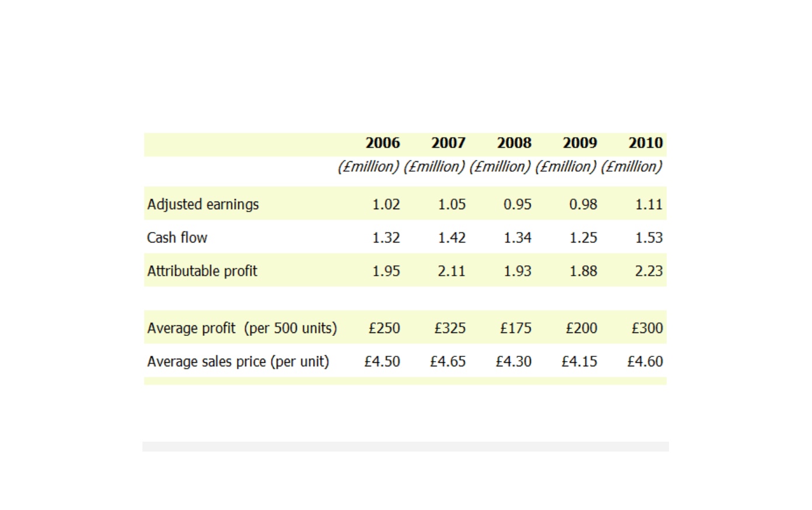The height and width of the screenshot is (510, 812).
Task: Click the grey bar below the table
Action: [x=406, y=446]
